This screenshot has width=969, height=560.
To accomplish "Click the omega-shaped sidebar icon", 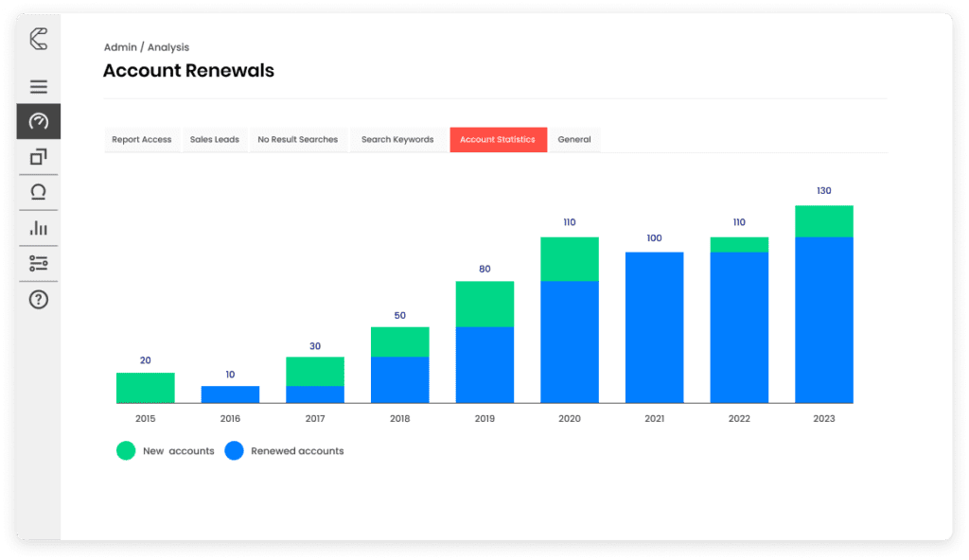I will pyautogui.click(x=39, y=192).
